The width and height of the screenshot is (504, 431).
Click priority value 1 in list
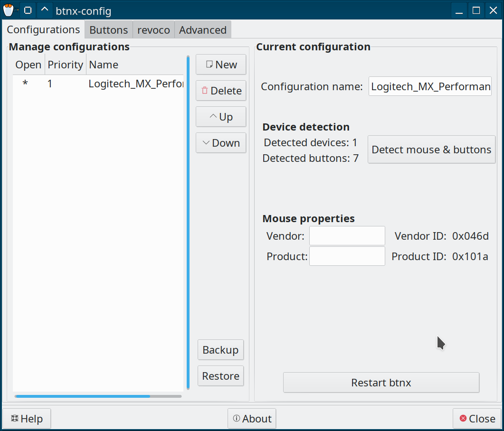pyautogui.click(x=50, y=84)
